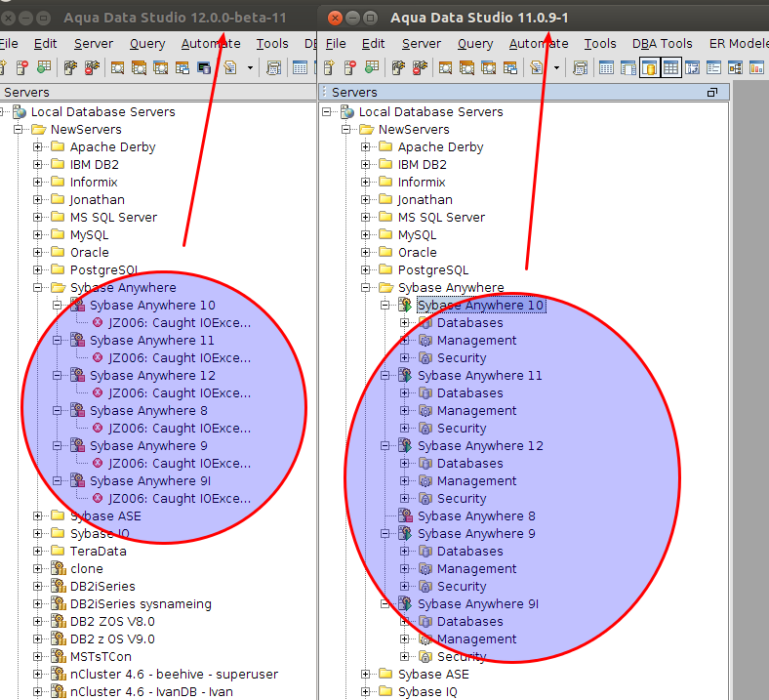Select Sybase Anywhere 12 in 12.0.0-beta-11 tree

(x=152, y=376)
